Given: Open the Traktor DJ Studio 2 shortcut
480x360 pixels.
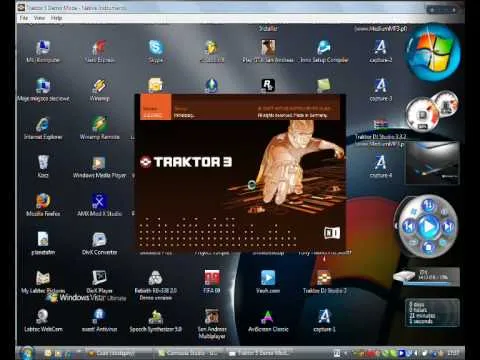Looking at the screenshot, I should click(324, 281).
